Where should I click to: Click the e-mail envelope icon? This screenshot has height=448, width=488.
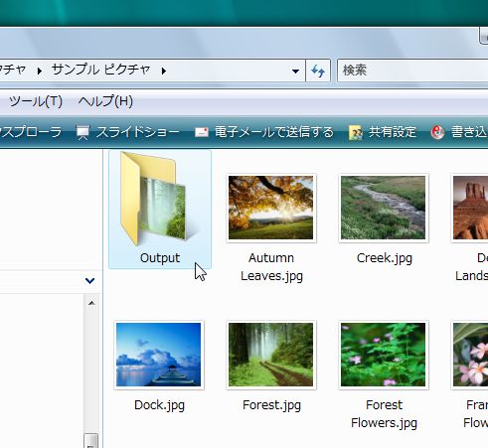pos(202,132)
